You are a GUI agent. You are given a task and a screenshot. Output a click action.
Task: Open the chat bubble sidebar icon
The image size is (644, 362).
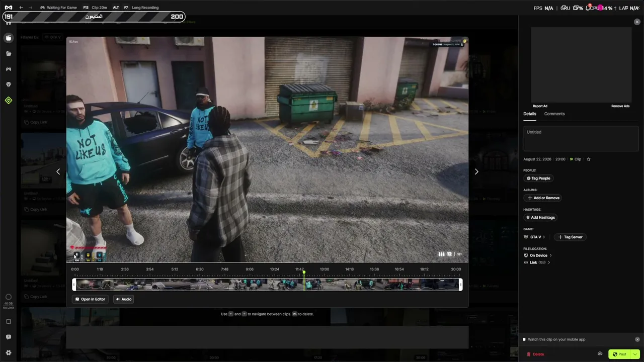9,337
